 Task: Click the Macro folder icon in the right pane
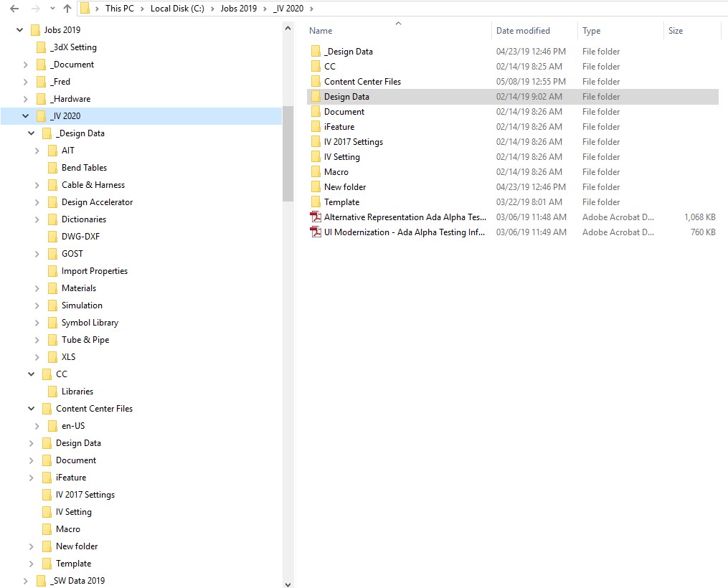pyautogui.click(x=316, y=171)
